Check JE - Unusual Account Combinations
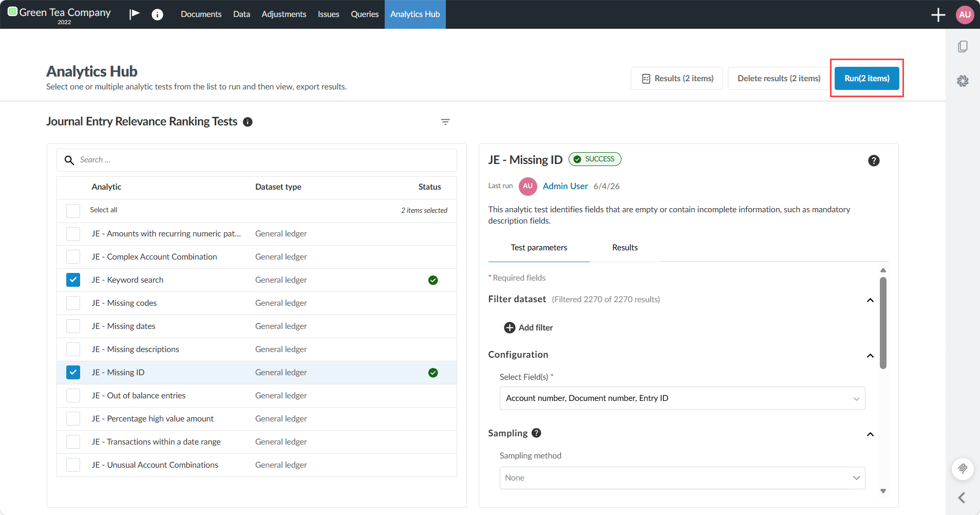The width and height of the screenshot is (980, 515). [x=73, y=465]
